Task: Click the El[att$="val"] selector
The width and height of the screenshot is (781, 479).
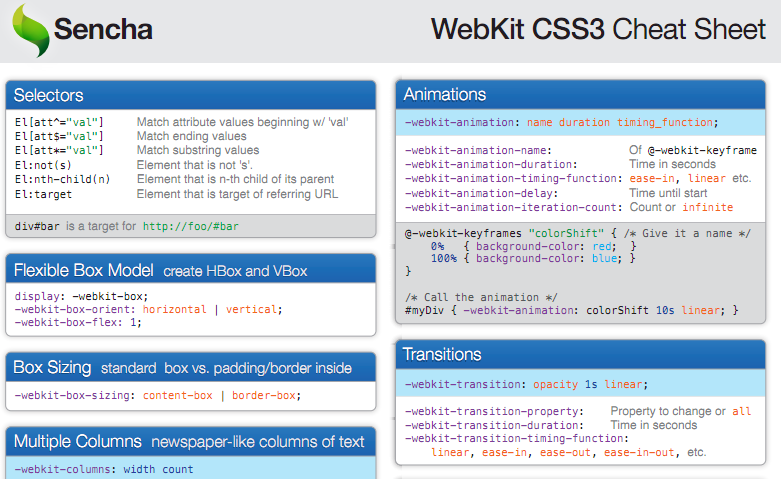Action: pyautogui.click(x=59, y=136)
